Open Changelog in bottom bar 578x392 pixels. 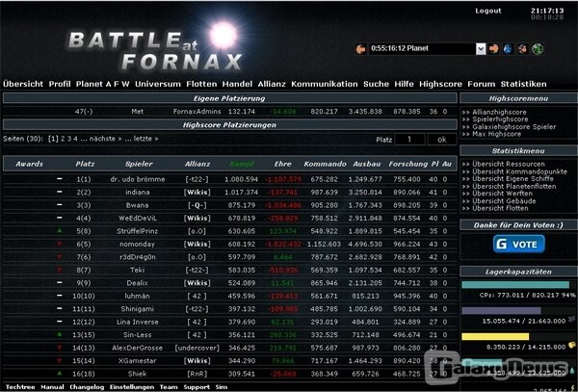tap(87, 387)
